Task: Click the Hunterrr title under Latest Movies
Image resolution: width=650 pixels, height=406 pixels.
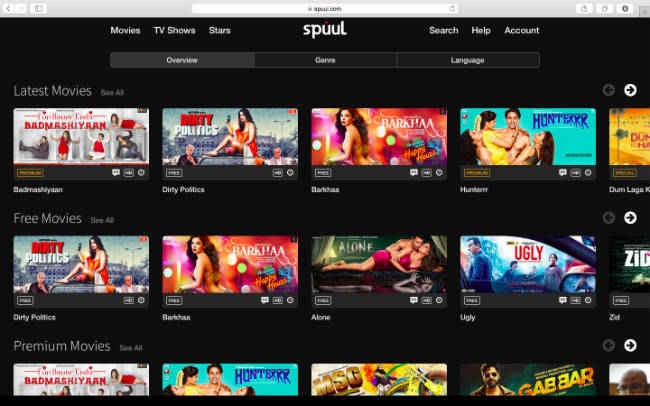Action: click(x=474, y=190)
